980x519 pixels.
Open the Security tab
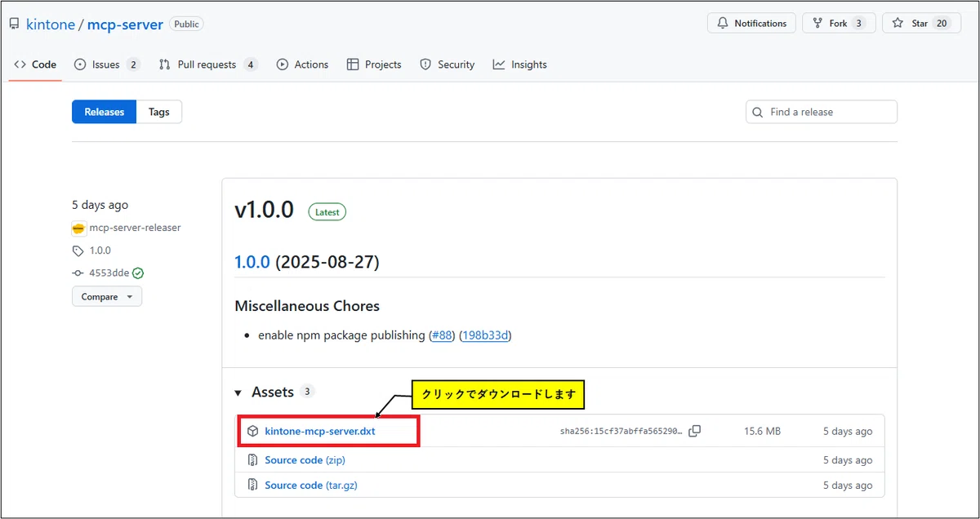pyautogui.click(x=447, y=64)
